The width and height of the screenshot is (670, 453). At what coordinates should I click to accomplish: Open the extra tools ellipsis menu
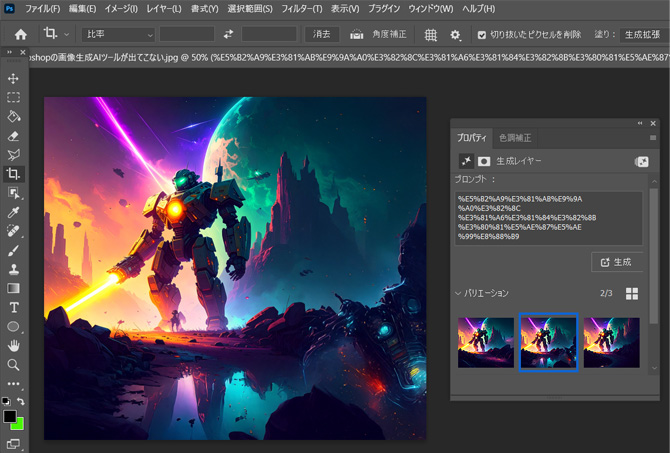pyautogui.click(x=13, y=383)
